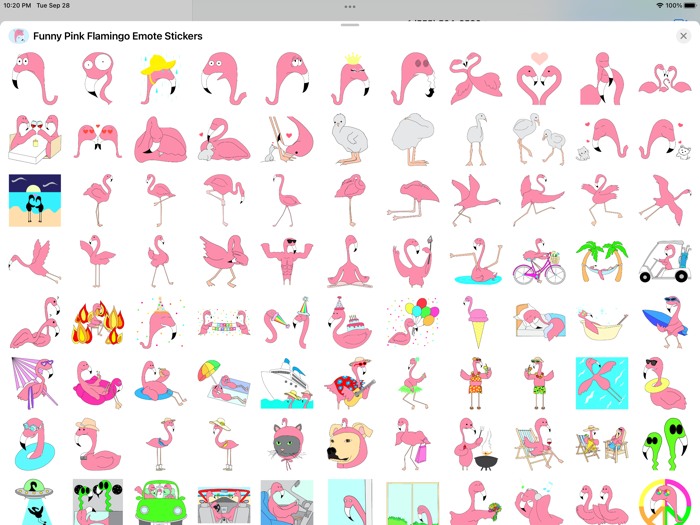Choose the peace sign flamingo sticker
700x525 pixels.
(665, 502)
